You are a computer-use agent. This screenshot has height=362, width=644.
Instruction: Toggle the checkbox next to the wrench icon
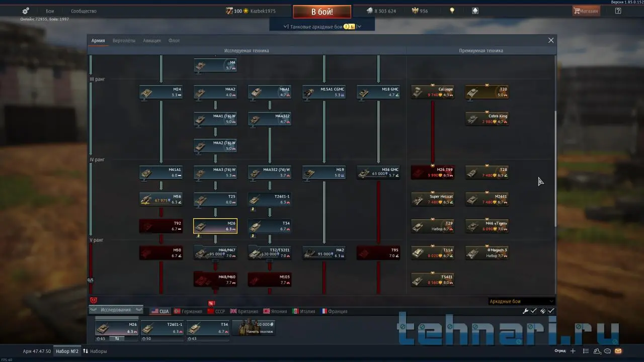point(534,311)
